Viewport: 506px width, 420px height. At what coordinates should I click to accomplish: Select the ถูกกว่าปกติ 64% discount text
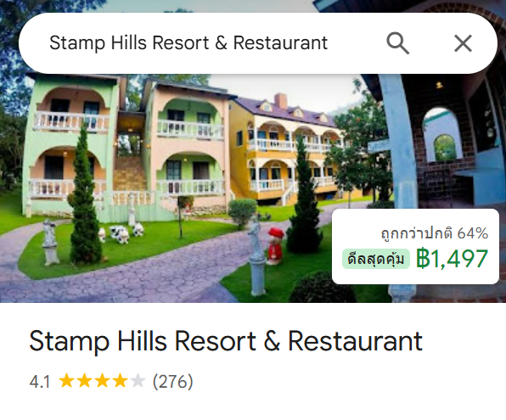click(435, 232)
